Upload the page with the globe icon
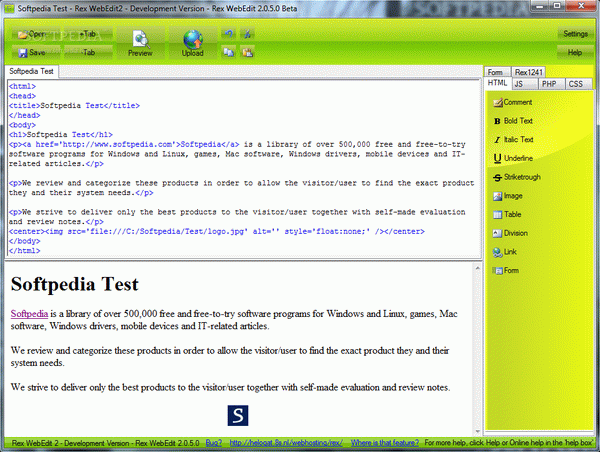 click(x=192, y=43)
